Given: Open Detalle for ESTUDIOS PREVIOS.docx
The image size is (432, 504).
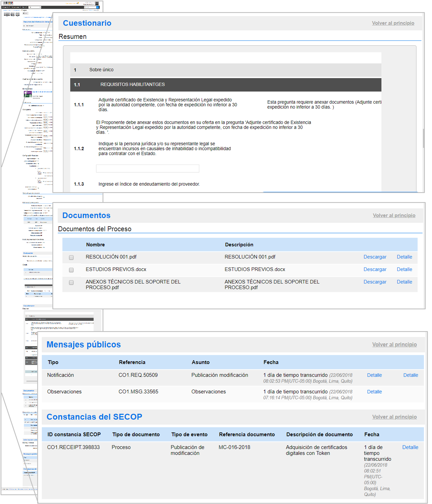Looking at the screenshot, I should [x=404, y=269].
